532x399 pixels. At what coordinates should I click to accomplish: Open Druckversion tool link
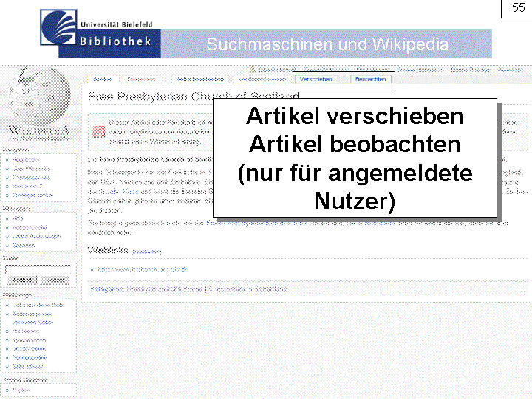pyautogui.click(x=29, y=349)
